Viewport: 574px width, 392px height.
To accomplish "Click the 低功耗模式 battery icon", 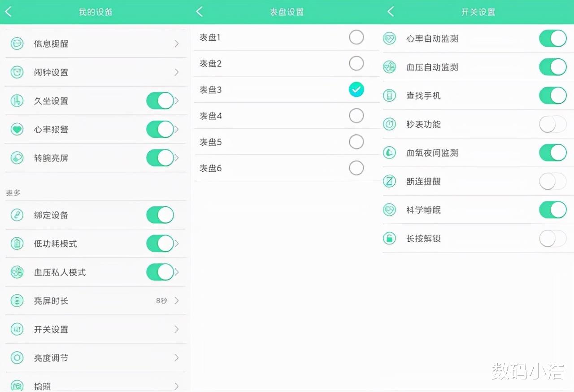I will click(17, 244).
